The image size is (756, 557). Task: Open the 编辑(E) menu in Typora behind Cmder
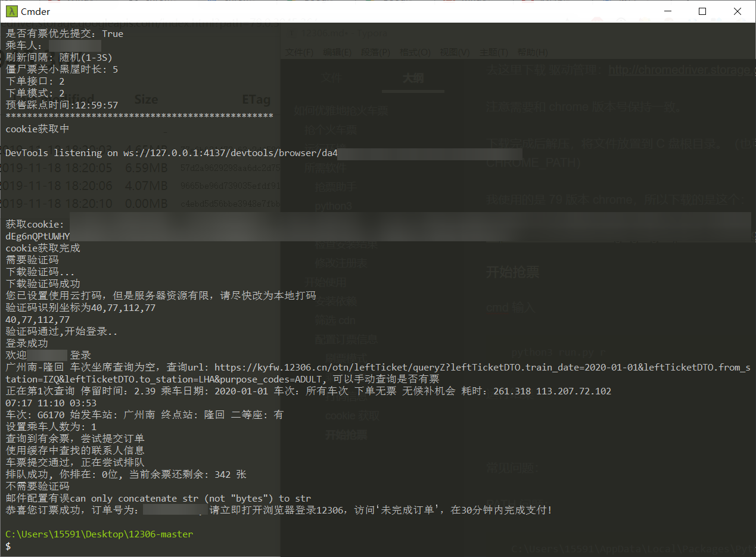click(337, 52)
